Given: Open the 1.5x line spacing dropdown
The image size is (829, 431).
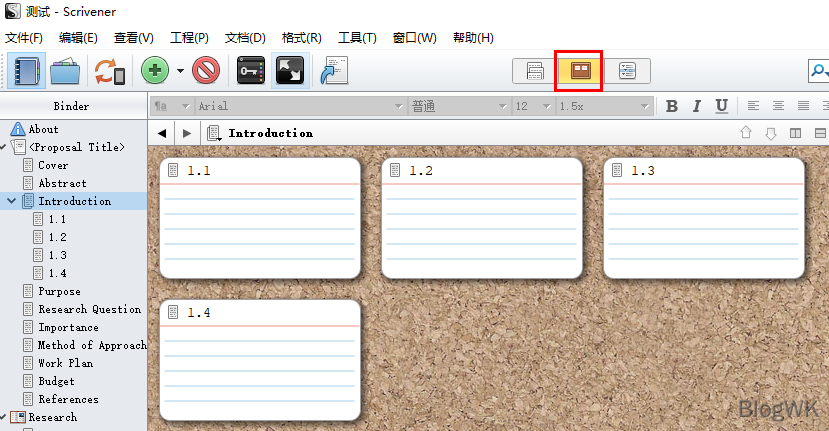Looking at the screenshot, I should (x=604, y=106).
